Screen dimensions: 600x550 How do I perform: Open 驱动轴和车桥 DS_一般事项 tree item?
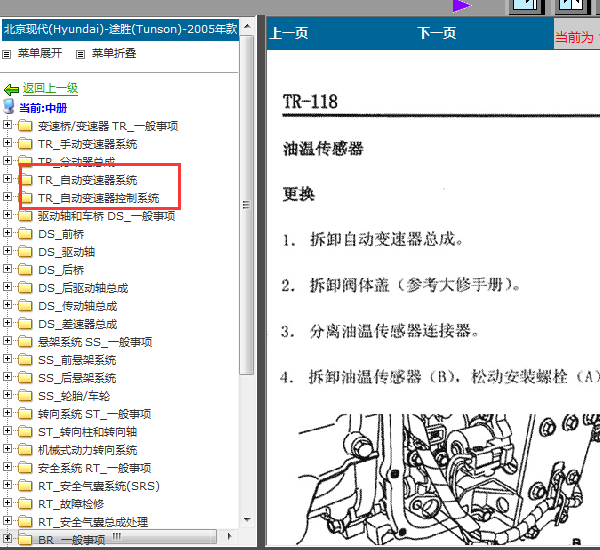tap(106, 216)
